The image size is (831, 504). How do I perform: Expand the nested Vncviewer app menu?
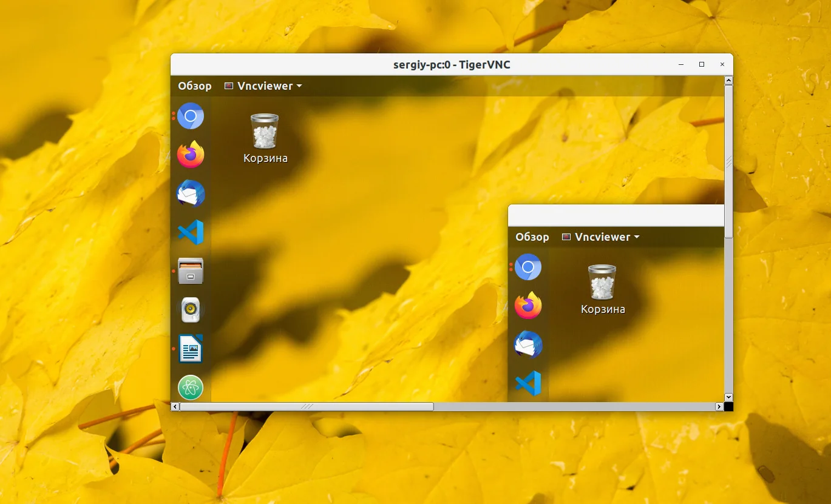[602, 237]
